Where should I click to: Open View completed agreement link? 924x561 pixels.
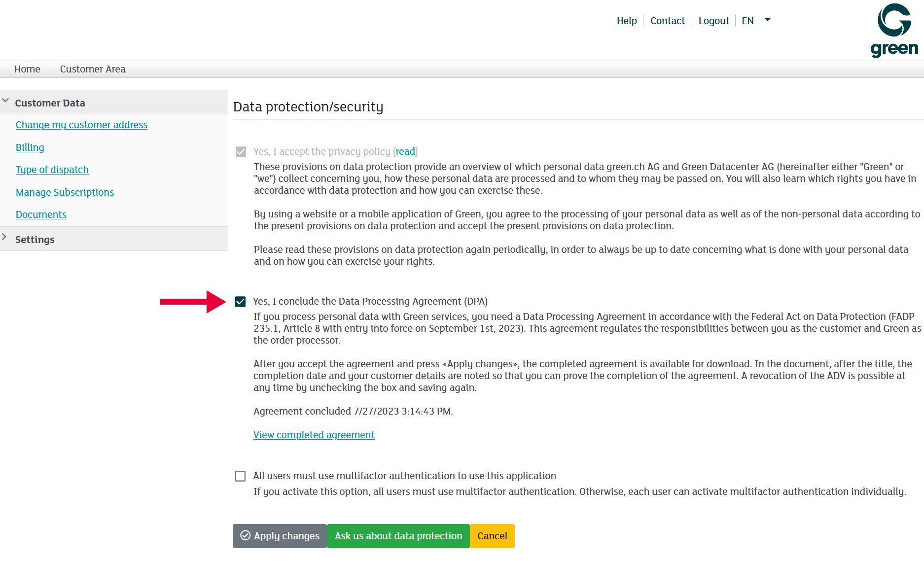314,435
